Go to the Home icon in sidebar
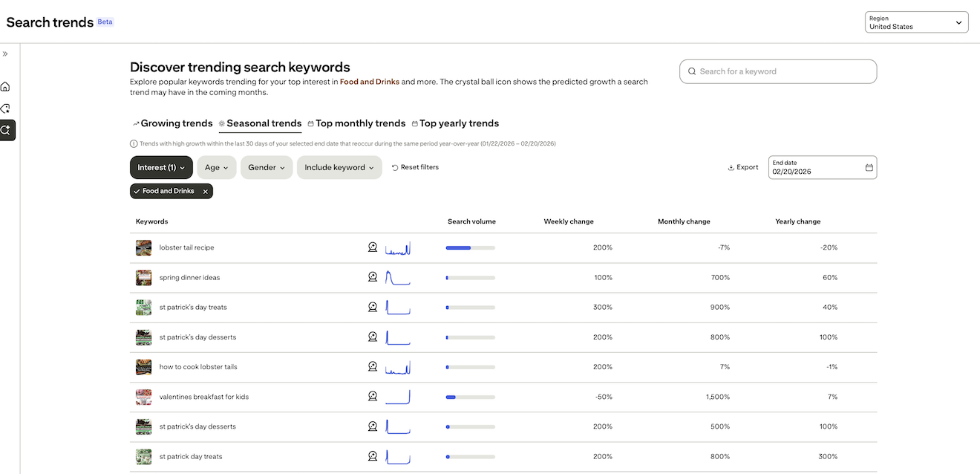 [x=6, y=87]
